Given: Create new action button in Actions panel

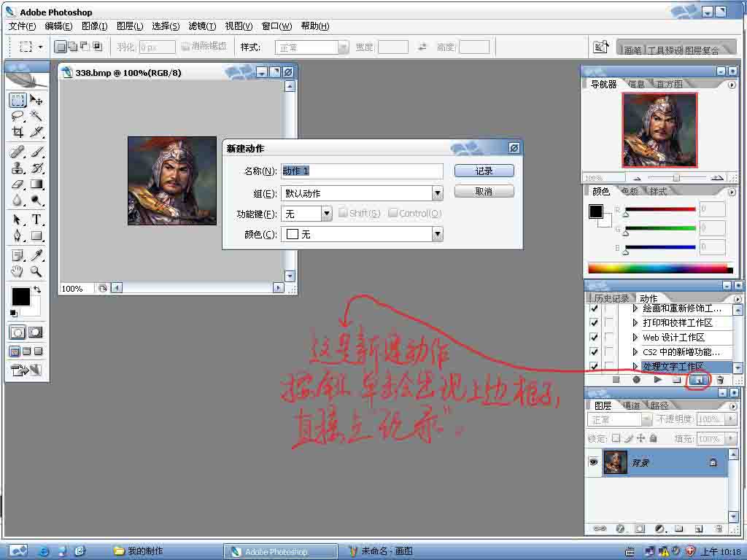Looking at the screenshot, I should coord(697,380).
